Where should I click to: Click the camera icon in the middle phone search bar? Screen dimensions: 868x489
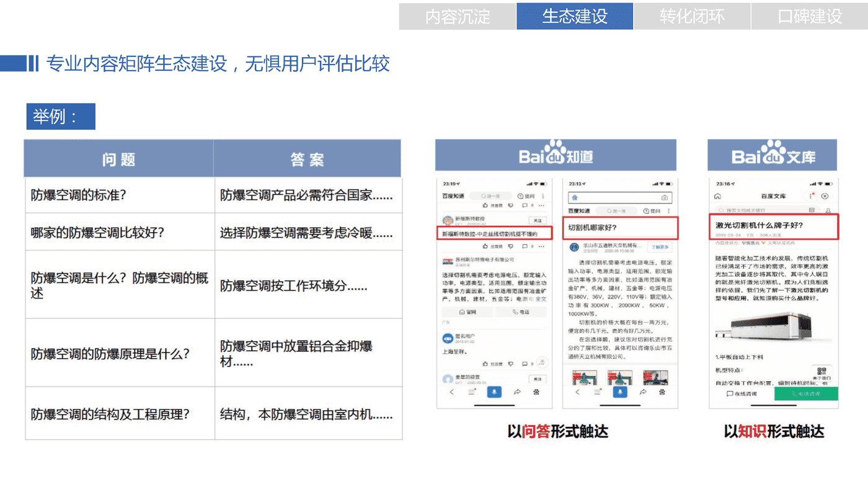click(x=665, y=198)
